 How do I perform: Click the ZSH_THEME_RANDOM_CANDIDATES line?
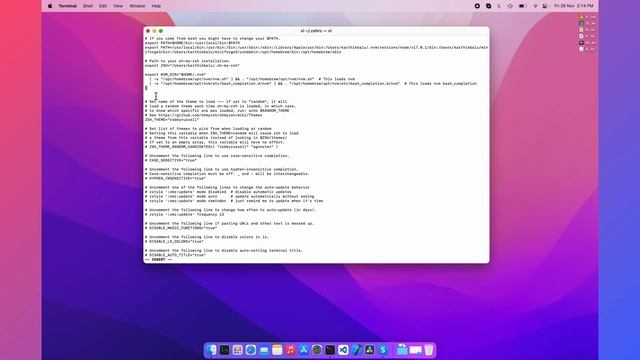211,147
